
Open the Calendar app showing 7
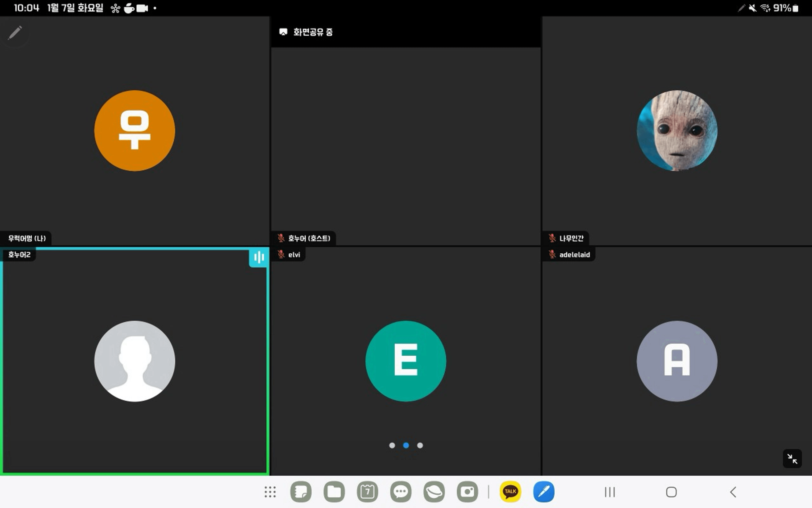(368, 492)
